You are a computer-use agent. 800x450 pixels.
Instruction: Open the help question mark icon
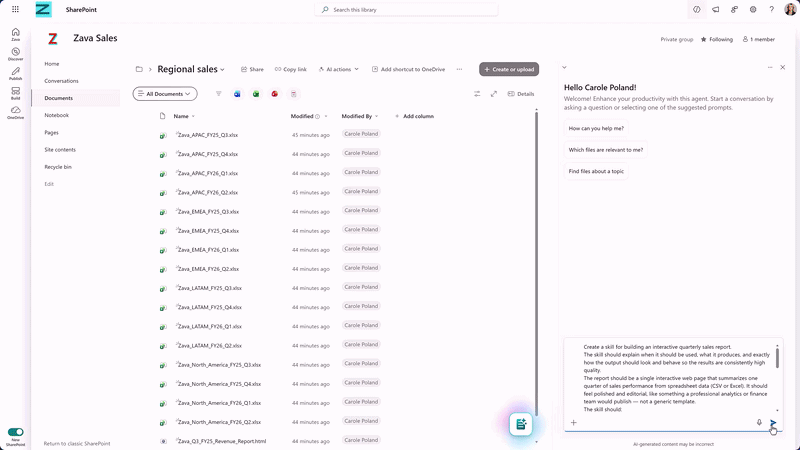coord(771,9)
